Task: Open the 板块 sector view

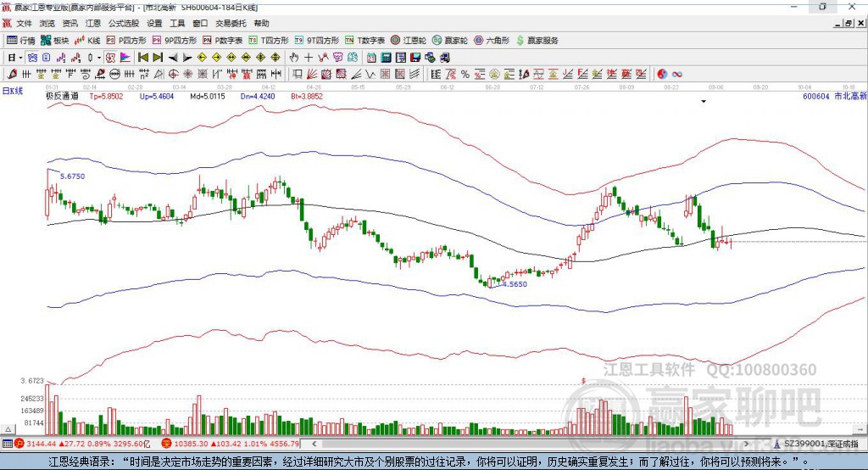Action: (x=55, y=41)
